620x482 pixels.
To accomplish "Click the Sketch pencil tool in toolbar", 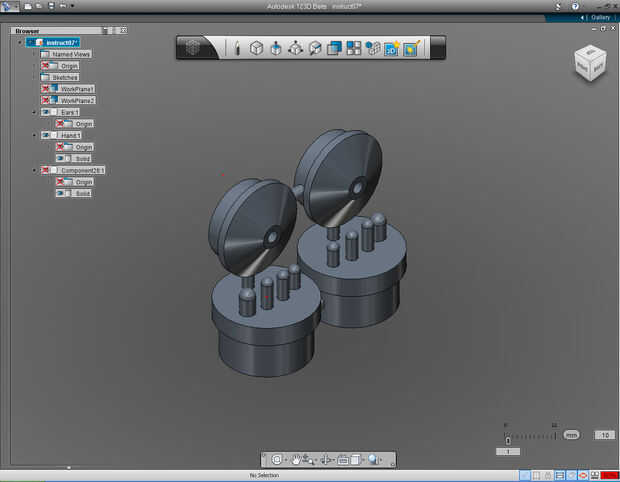I will [x=237, y=47].
